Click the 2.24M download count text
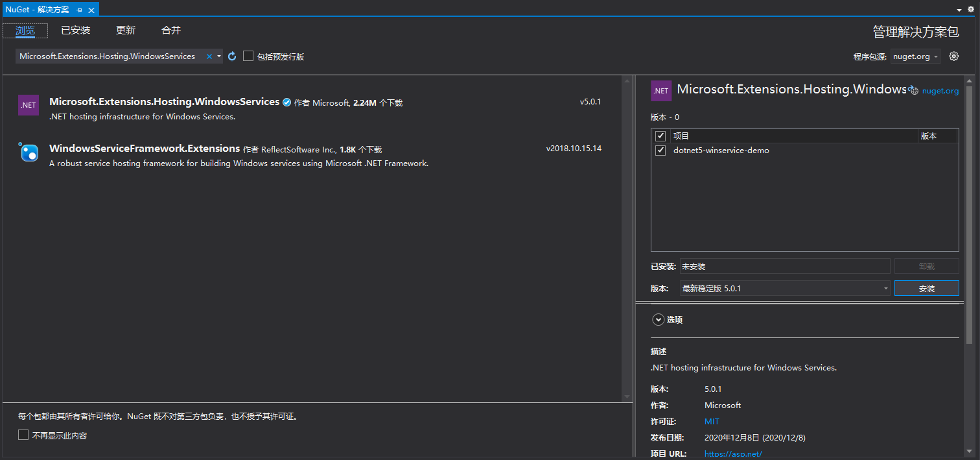The width and height of the screenshot is (980, 460). click(364, 103)
